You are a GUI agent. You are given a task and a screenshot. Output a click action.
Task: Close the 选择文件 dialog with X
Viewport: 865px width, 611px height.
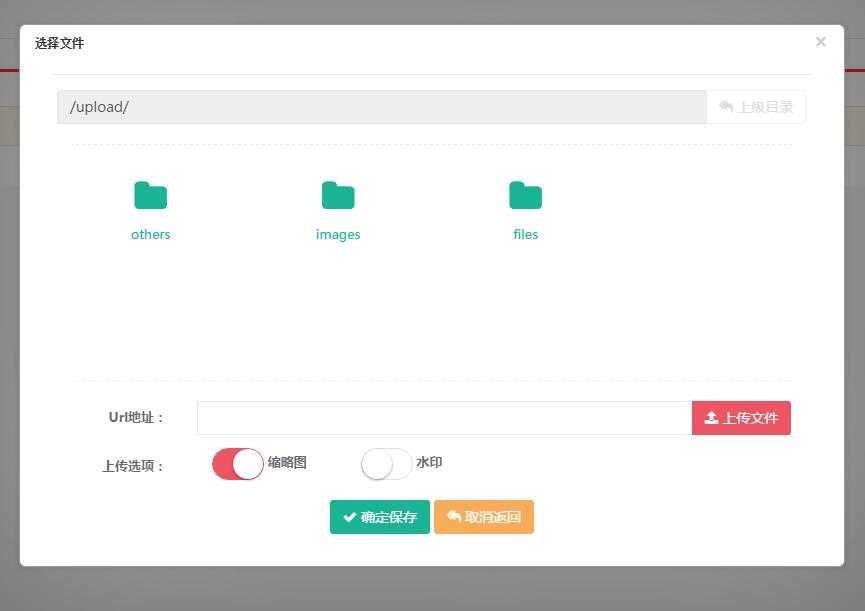coord(821,42)
